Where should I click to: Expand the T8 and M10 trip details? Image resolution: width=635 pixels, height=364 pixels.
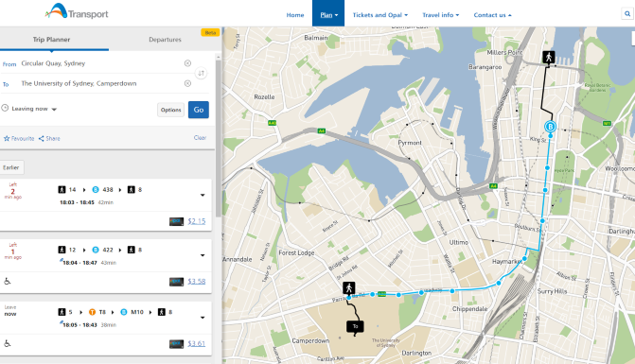[203, 318]
